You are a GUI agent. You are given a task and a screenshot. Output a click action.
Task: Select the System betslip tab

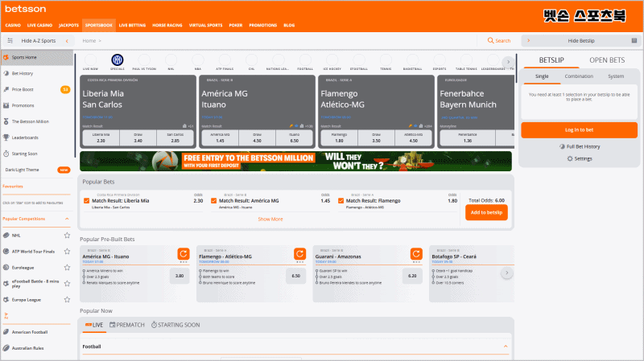[x=616, y=76]
